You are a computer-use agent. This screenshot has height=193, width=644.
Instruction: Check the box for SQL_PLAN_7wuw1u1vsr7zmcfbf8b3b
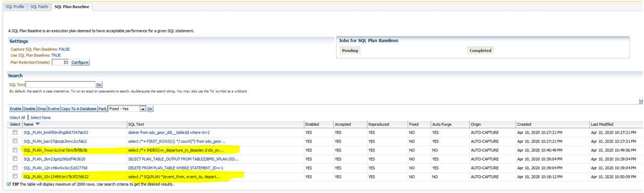click(15, 150)
